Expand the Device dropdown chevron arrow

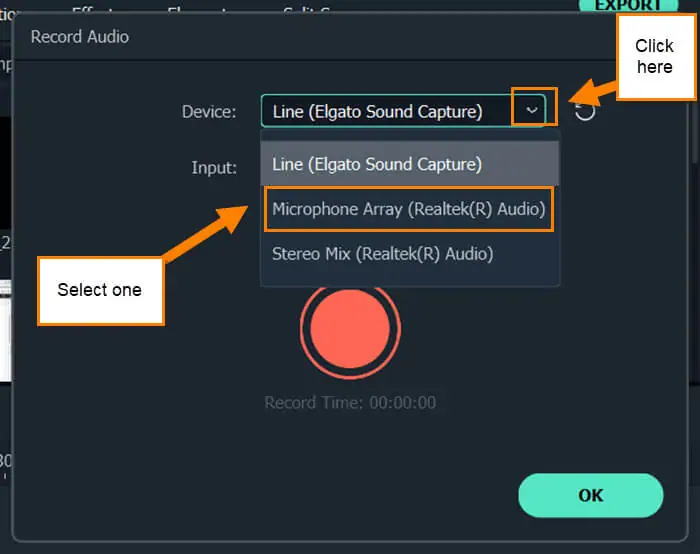[531, 110]
